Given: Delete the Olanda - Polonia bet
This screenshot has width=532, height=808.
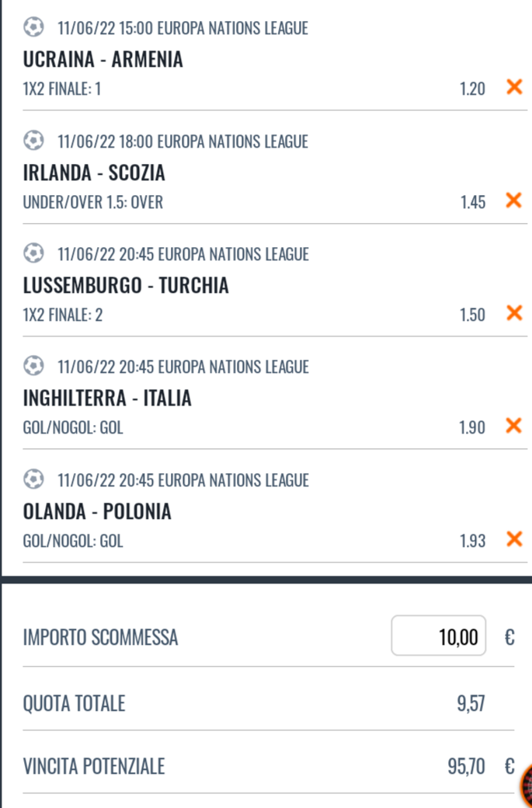Looking at the screenshot, I should (x=513, y=539).
